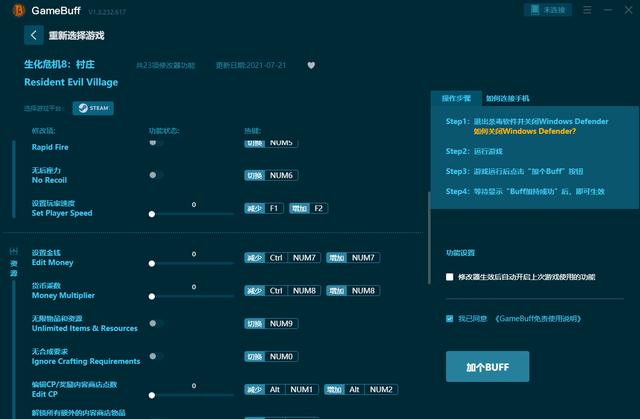
Task: Uncheck the GameBuff disclaimer agreement box
Action: click(x=450, y=318)
